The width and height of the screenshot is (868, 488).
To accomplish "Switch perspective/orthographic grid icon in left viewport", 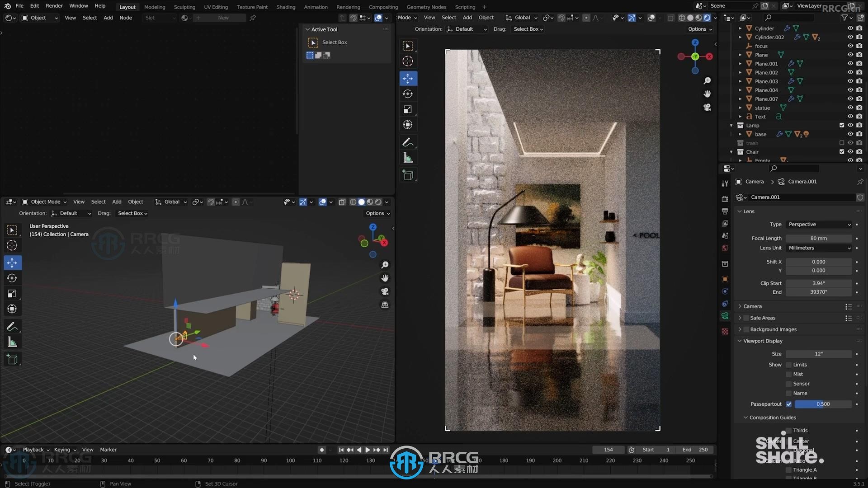I will click(385, 305).
